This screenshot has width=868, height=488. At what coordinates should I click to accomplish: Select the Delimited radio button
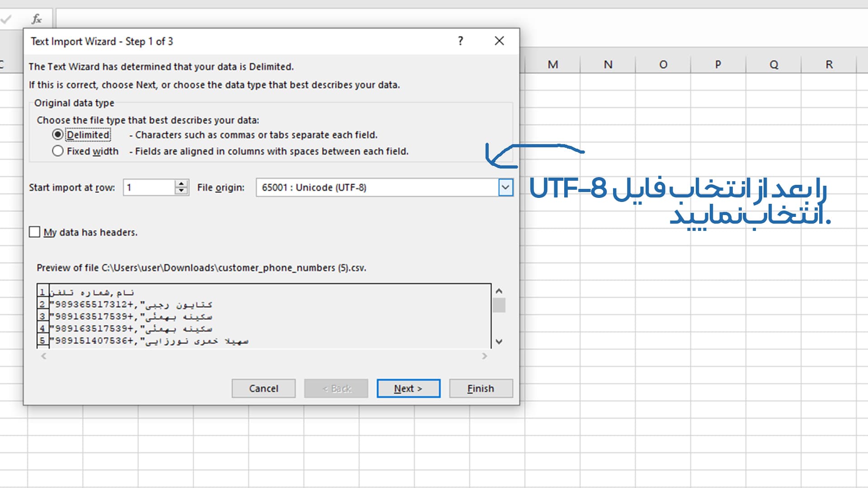(x=58, y=134)
